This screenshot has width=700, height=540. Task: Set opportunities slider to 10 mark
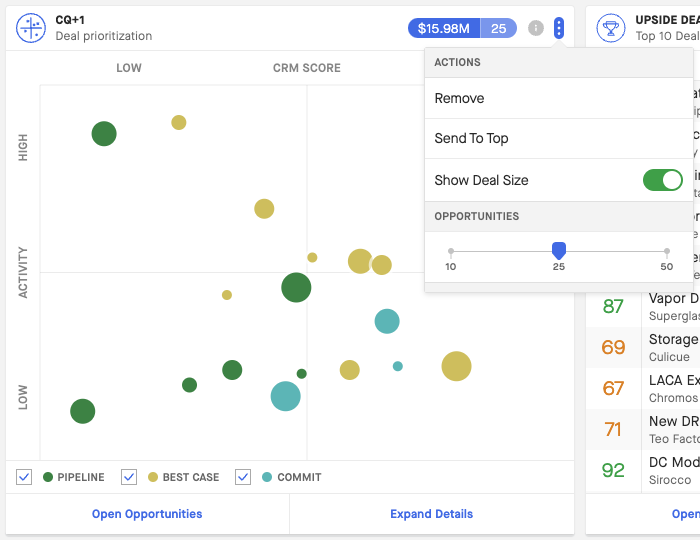(451, 251)
